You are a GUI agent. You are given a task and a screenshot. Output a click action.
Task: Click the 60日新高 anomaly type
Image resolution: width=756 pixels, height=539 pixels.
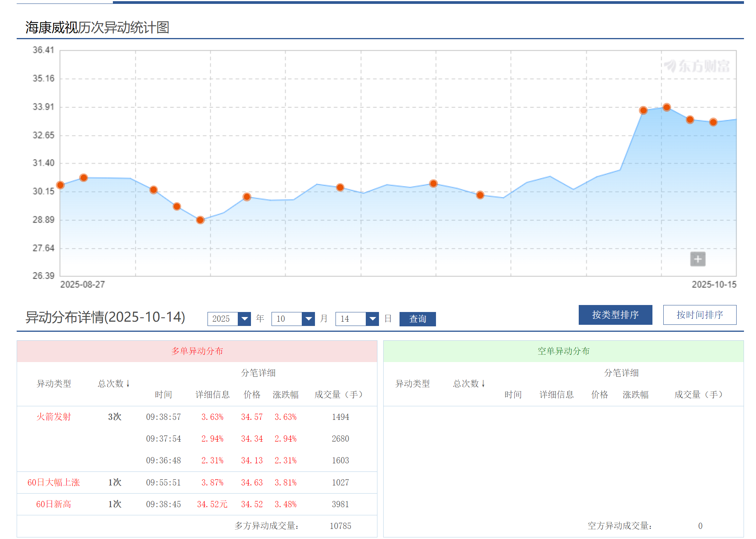[x=54, y=504]
